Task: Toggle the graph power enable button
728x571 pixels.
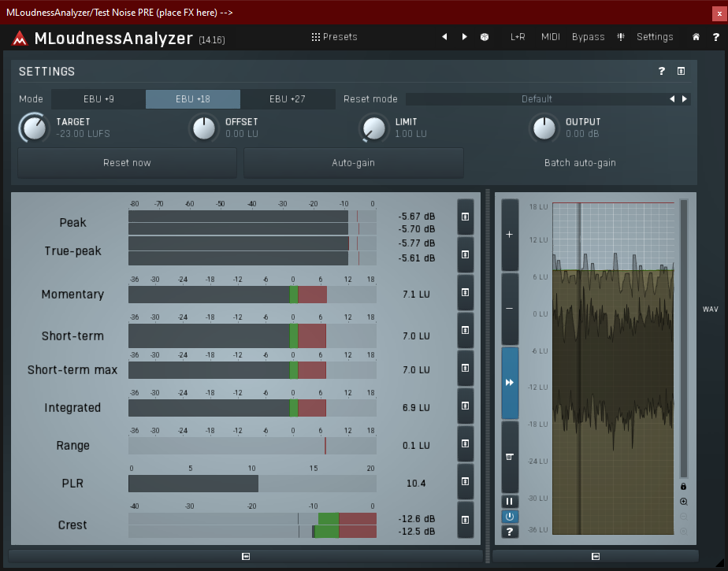Action: coord(510,517)
